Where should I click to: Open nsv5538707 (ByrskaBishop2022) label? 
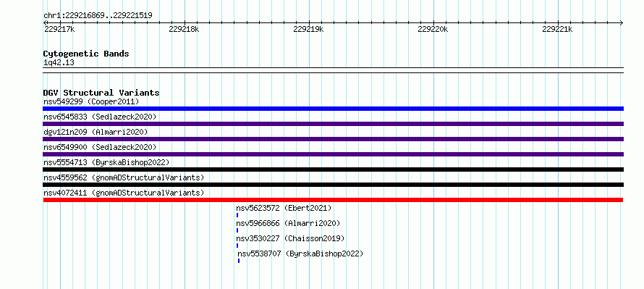300,254
